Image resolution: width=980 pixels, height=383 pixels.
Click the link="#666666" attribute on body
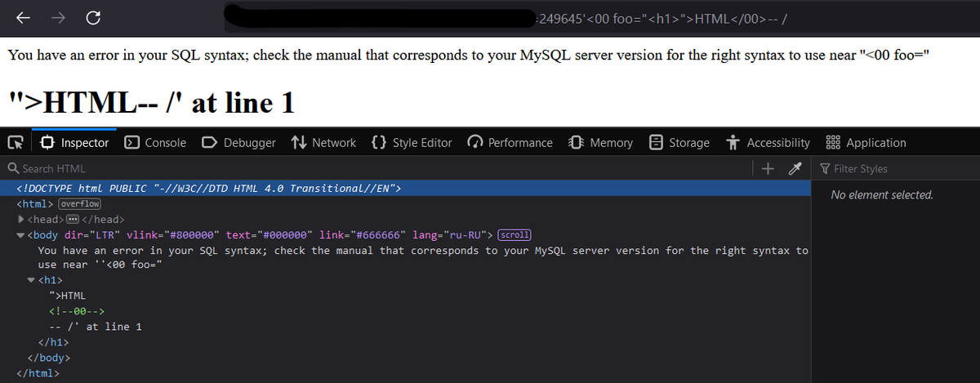pyautogui.click(x=363, y=235)
